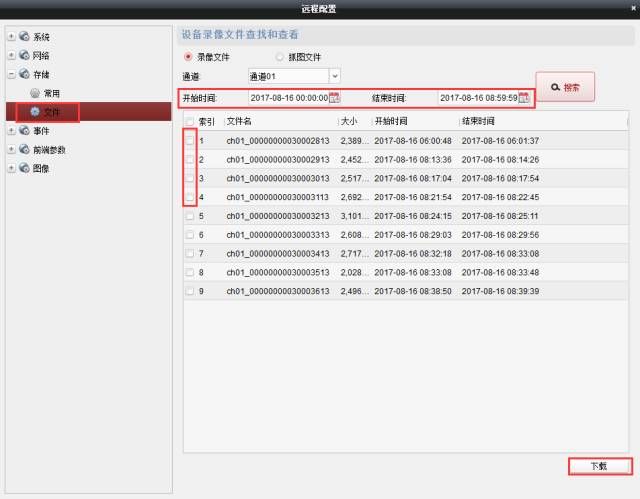This screenshot has width=640, height=499.
Task: Click the 下载 download button
Action: tap(599, 466)
